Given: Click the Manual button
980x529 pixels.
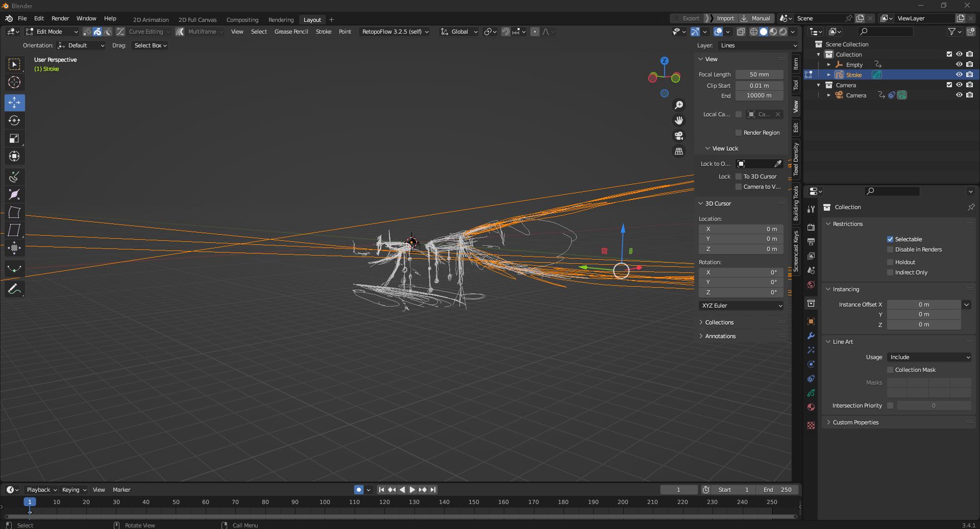Looking at the screenshot, I should [756, 18].
